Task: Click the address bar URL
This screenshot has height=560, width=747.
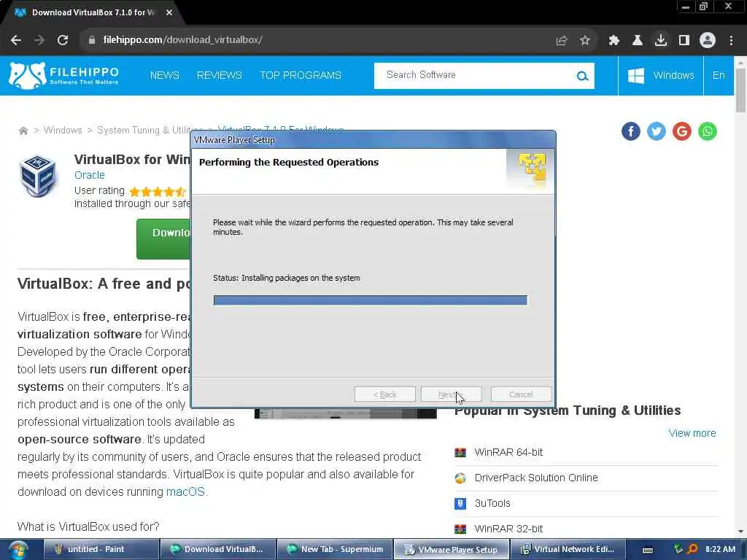Action: (182, 40)
